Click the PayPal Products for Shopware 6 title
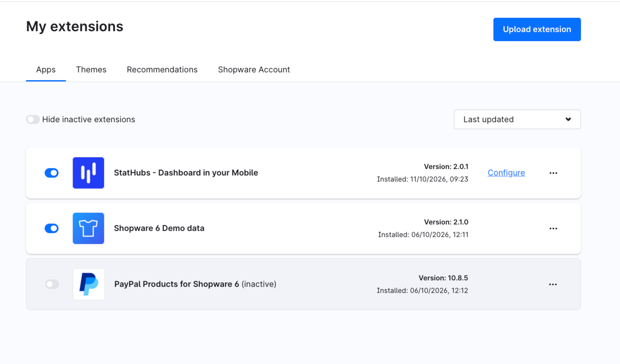Viewport: 620px width, 364px height. (x=177, y=284)
